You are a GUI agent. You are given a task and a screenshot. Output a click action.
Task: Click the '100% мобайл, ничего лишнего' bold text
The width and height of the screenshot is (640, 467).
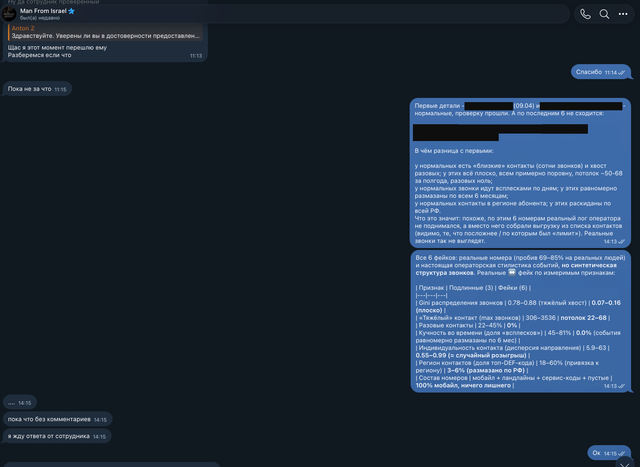point(464,385)
